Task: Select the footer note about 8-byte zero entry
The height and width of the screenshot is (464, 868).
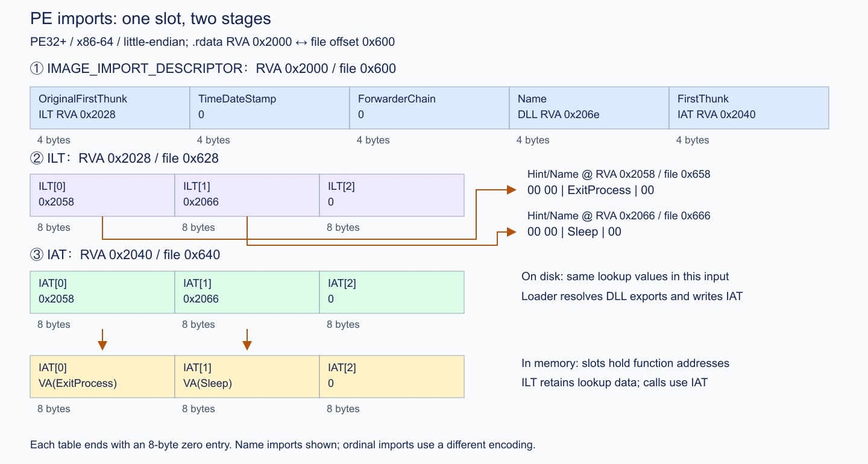Action: point(283,445)
